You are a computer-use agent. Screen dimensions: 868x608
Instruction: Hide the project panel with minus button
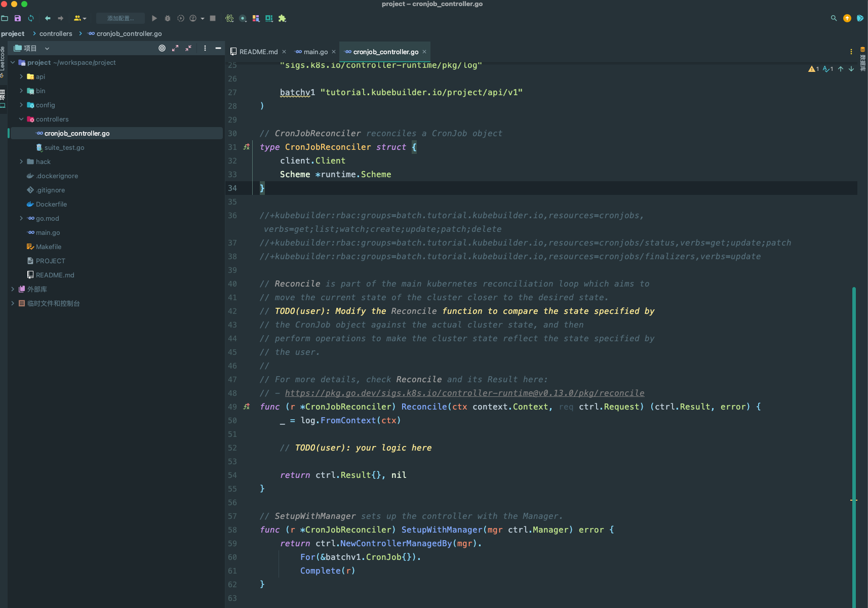218,48
